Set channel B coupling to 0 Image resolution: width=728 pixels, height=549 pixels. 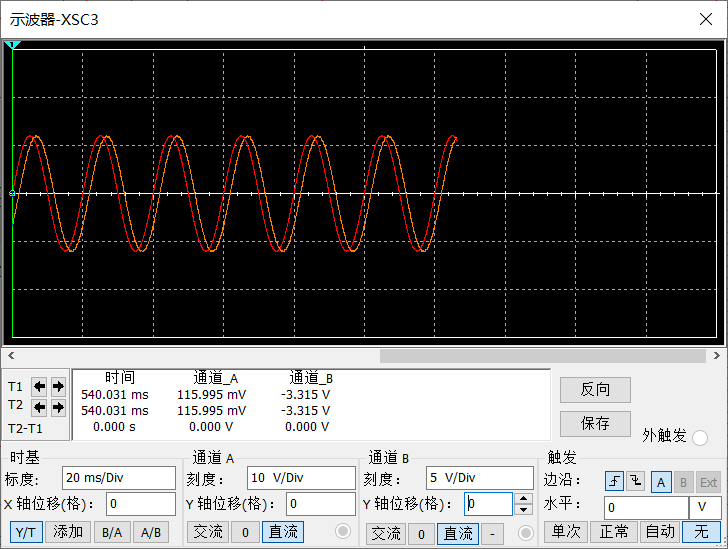(x=421, y=534)
